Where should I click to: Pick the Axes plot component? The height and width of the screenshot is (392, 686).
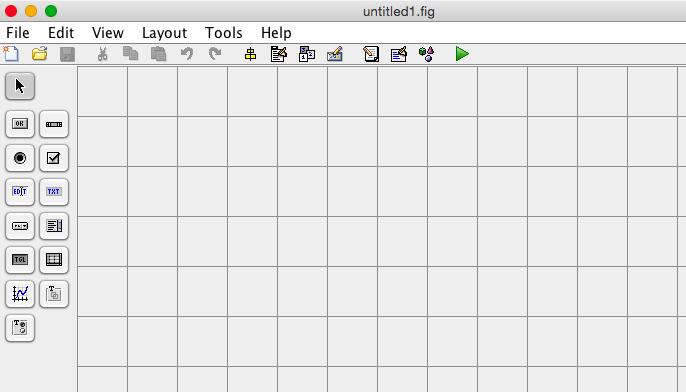click(20, 294)
